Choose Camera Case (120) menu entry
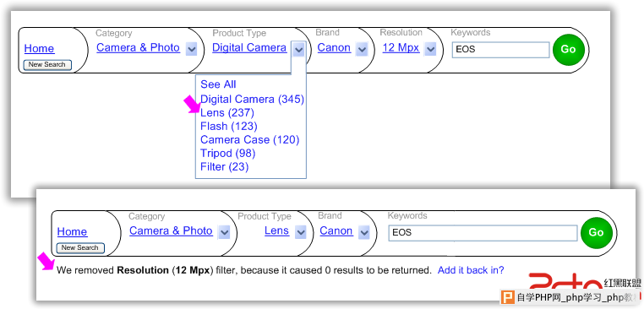 click(249, 140)
